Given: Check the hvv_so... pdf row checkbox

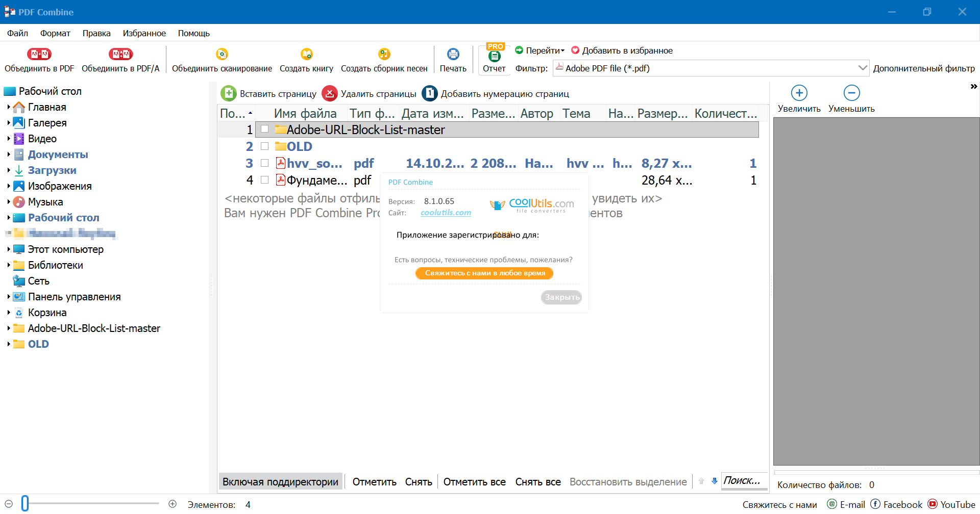Looking at the screenshot, I should coord(264,163).
